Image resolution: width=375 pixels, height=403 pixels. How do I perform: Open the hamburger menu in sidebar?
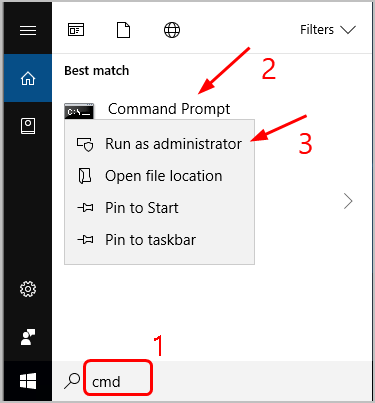(x=28, y=31)
